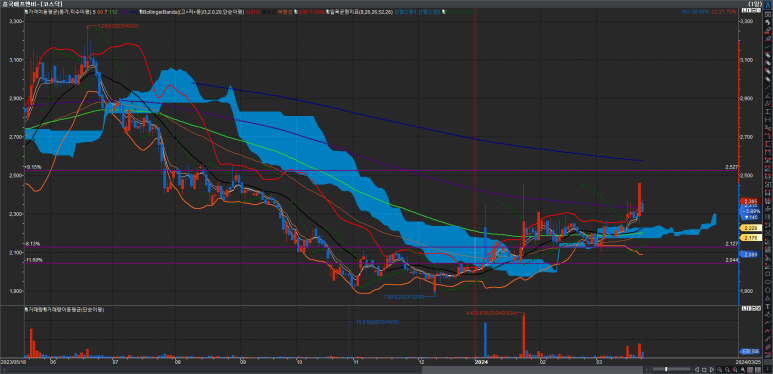The width and height of the screenshot is (773, 374).
Task: Click the red diagonal line button at bottom
Action: coord(758,370)
